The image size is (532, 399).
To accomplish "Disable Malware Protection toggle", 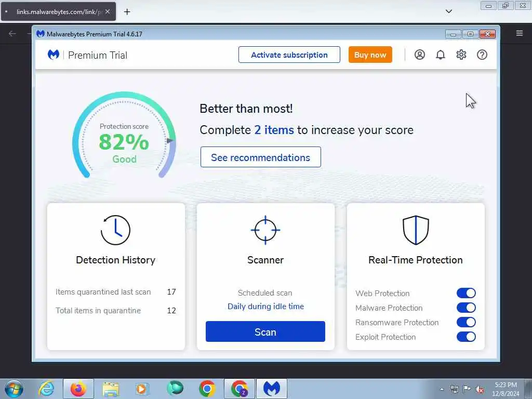I will (466, 308).
